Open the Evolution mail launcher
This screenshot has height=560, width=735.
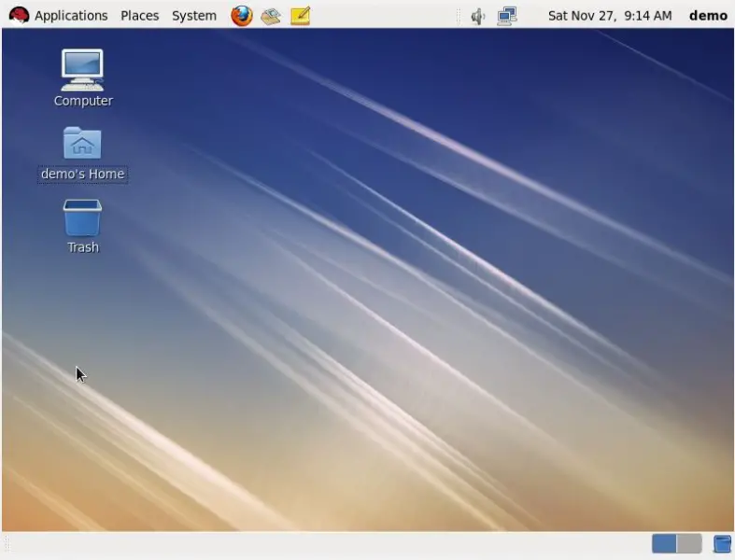[x=271, y=16]
